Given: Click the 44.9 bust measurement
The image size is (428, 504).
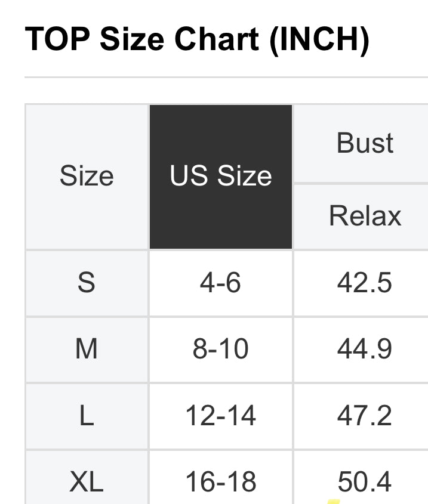Looking at the screenshot, I should point(365,349).
